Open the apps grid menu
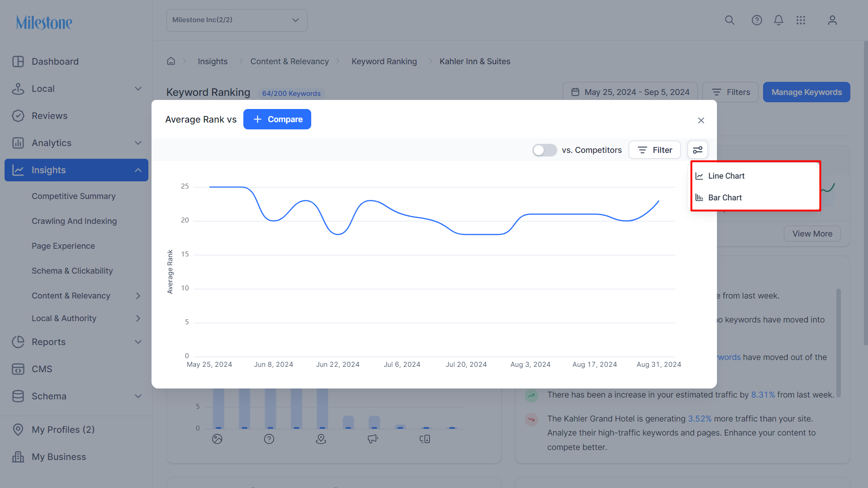 coord(801,20)
